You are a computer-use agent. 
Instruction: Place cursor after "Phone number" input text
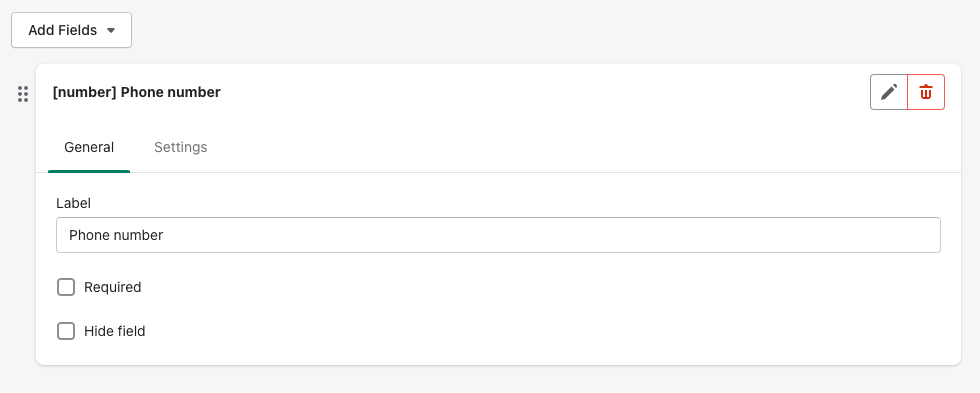[165, 235]
